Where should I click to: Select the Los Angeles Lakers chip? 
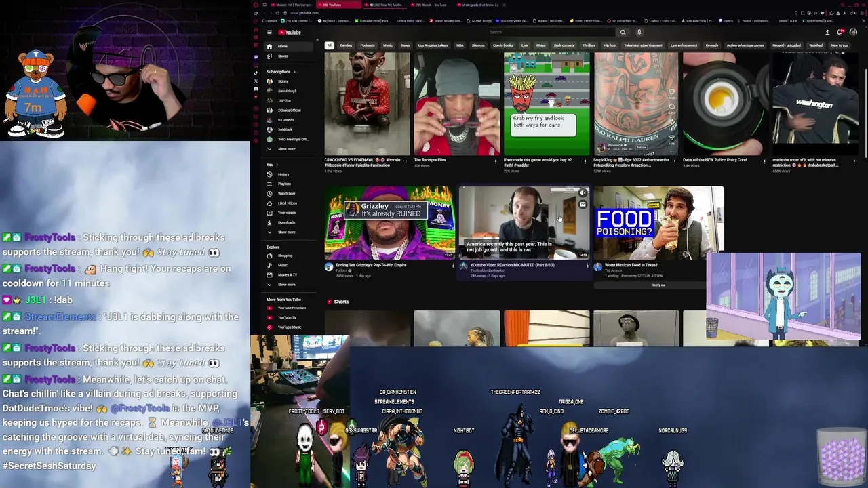(433, 45)
